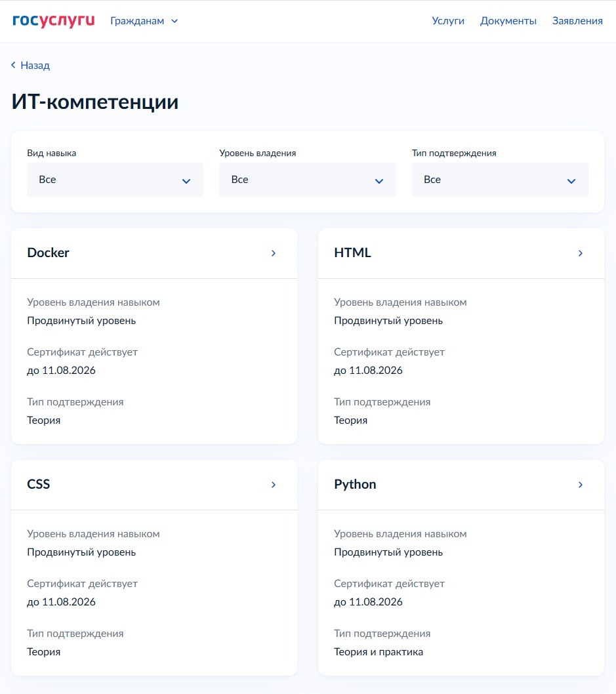Viewport: 616px width, 694px height.
Task: Click the Python card title
Action: click(x=355, y=485)
